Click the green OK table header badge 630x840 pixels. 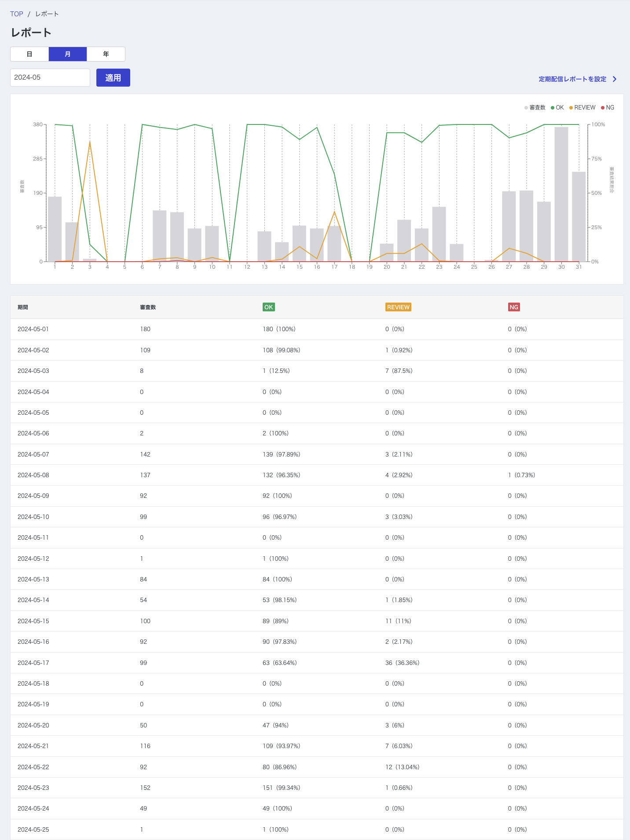coord(268,307)
